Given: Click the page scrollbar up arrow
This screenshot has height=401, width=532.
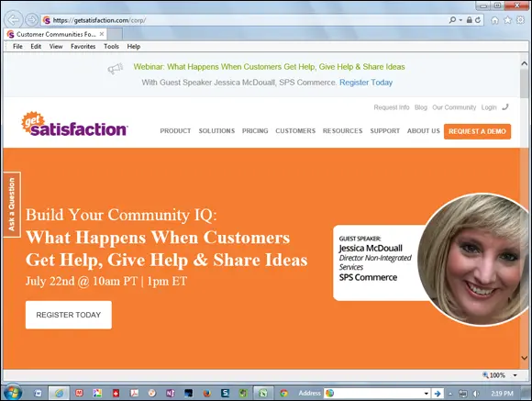Looking at the screenshot, I should (524, 63).
